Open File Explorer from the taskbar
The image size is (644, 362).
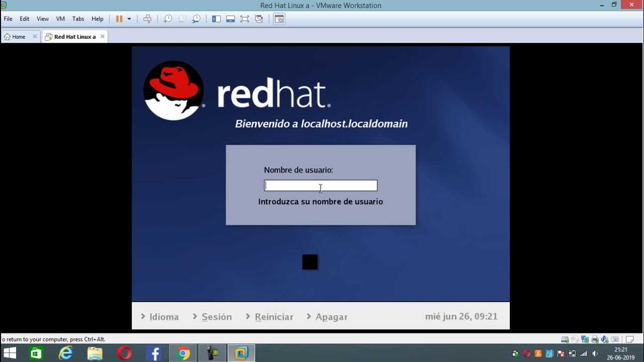tap(95, 353)
